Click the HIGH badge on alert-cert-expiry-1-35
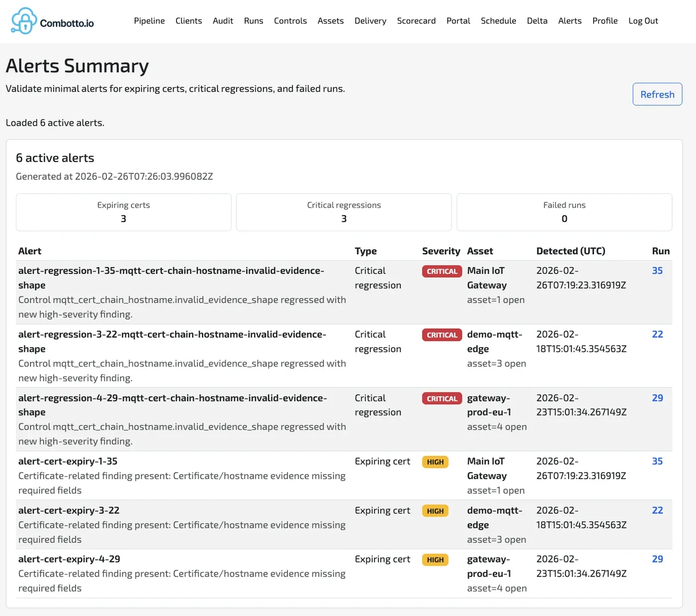Screen dimensions: 696x616 435,462
